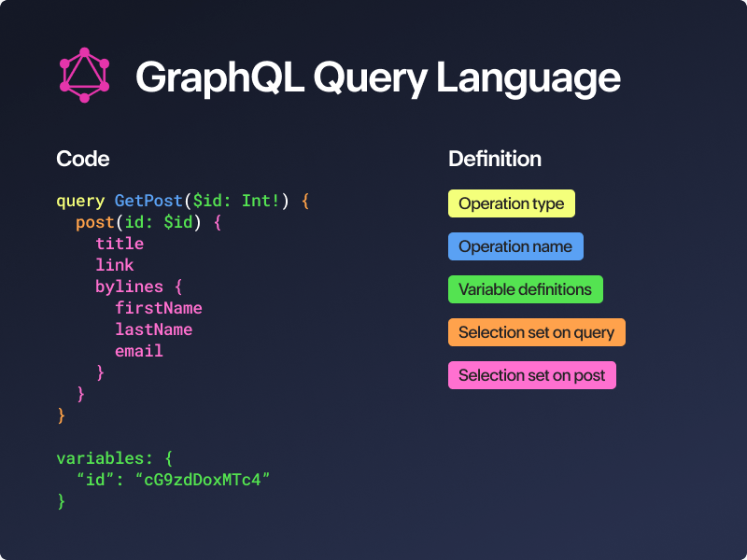Click the '$id: Int!' variable definition
The width and height of the screenshot is (747, 560).
click(x=236, y=201)
